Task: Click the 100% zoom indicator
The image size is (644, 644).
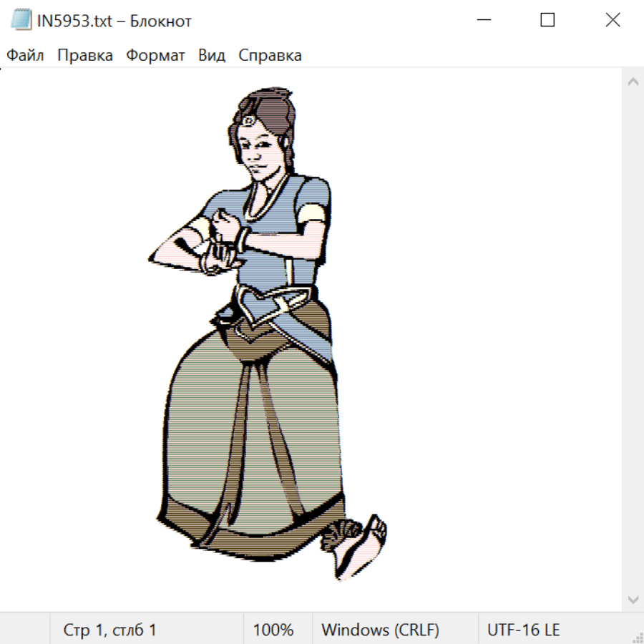Action: click(x=273, y=630)
